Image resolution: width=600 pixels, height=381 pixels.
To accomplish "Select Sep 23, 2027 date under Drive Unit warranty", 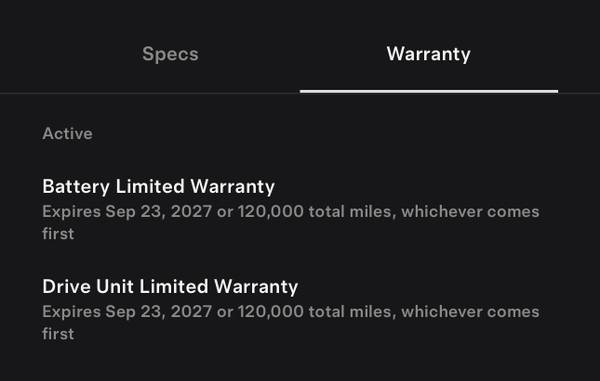I will click(x=158, y=312).
